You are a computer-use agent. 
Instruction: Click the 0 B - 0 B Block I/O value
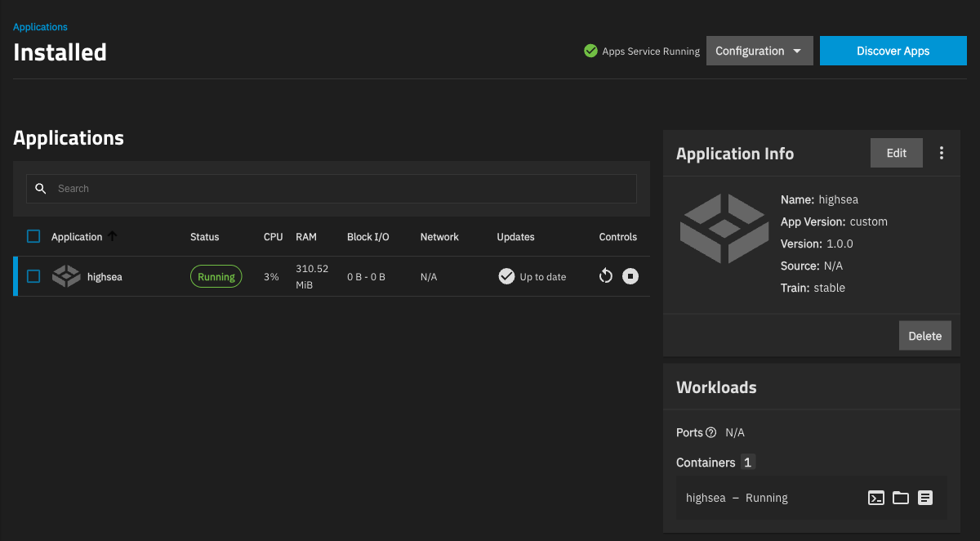[x=366, y=277]
